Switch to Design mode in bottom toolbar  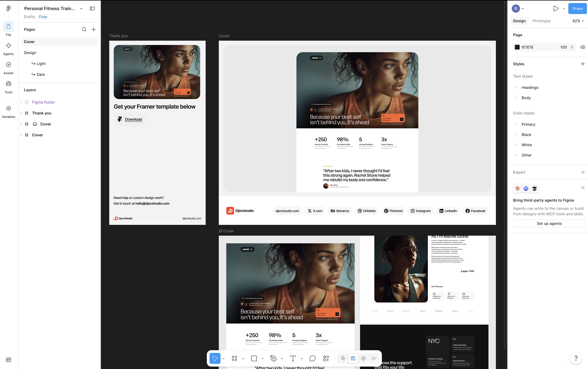[x=353, y=358]
